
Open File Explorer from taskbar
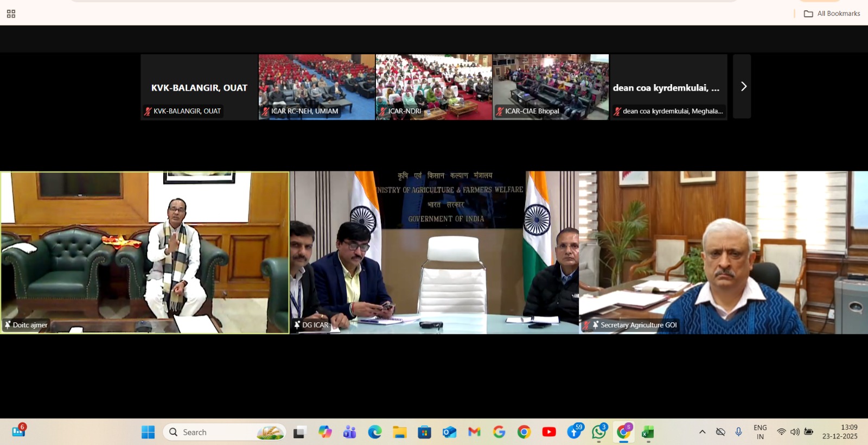point(400,432)
